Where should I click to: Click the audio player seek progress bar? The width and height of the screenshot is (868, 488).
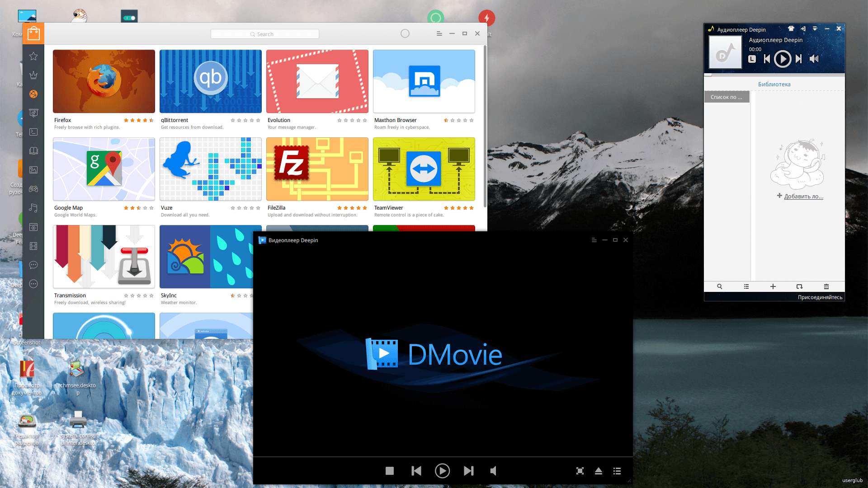point(774,75)
